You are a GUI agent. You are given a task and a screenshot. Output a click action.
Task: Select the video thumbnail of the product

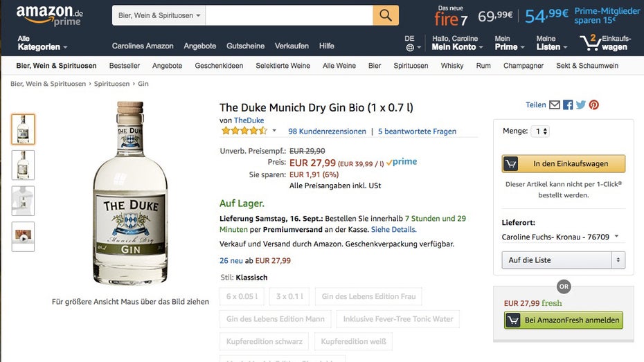point(23,237)
